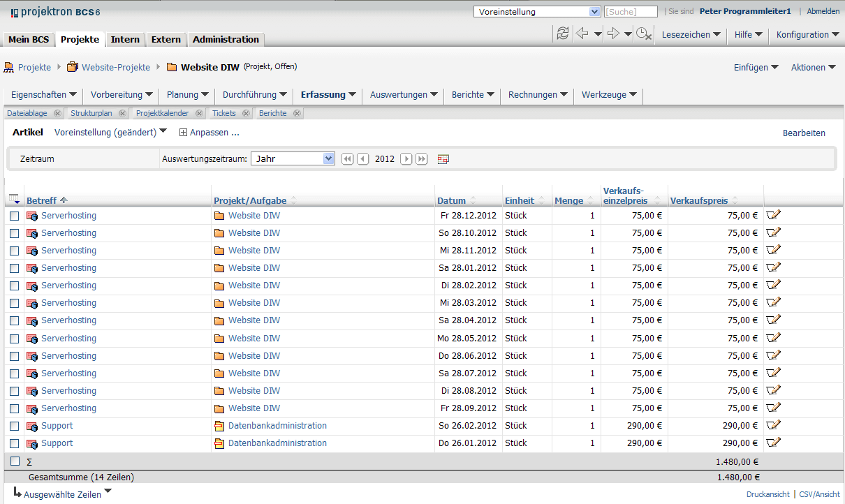The image size is (845, 504).
Task: Switch to the Mein BCS tab
Action: 29,40
